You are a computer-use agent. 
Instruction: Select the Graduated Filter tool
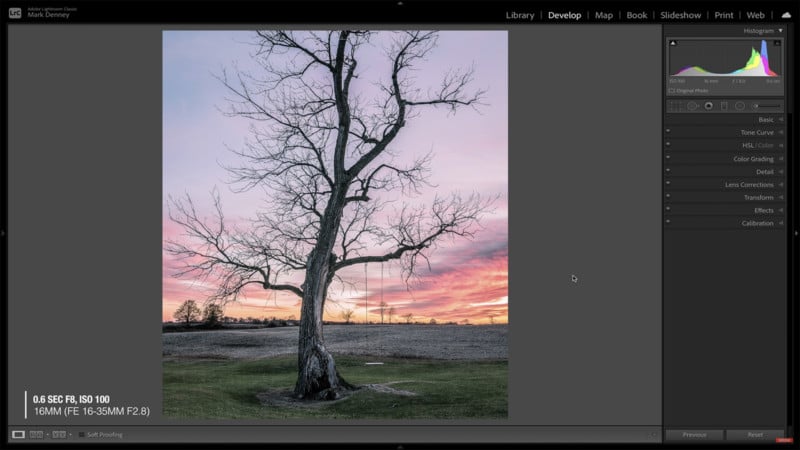[724, 105]
